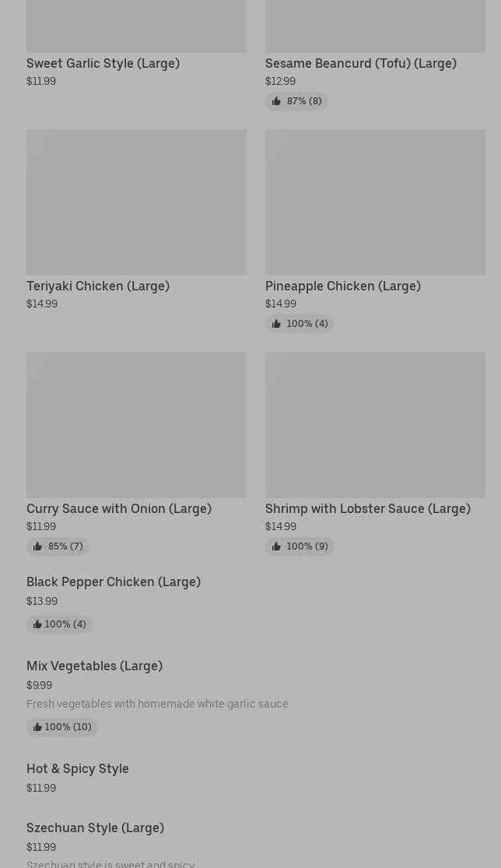The image size is (501, 868).
Task: Open the Pineapple Chicken (Large) image
Action: [x=375, y=202]
